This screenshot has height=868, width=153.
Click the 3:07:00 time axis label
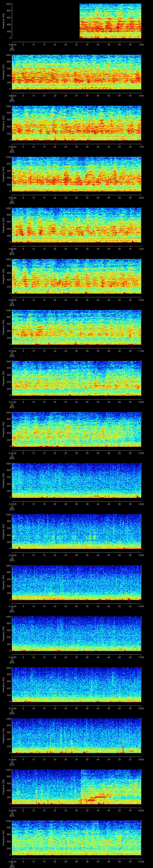[12, 198]
